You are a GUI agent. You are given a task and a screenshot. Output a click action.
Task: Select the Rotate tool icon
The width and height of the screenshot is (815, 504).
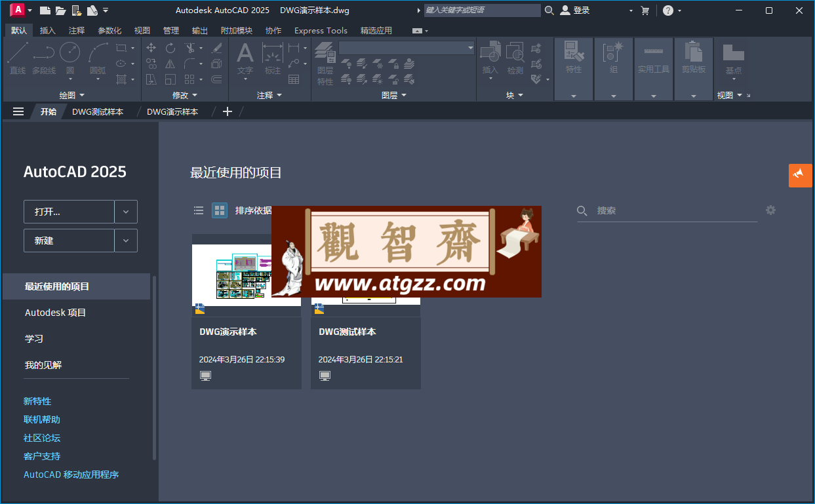pos(170,48)
